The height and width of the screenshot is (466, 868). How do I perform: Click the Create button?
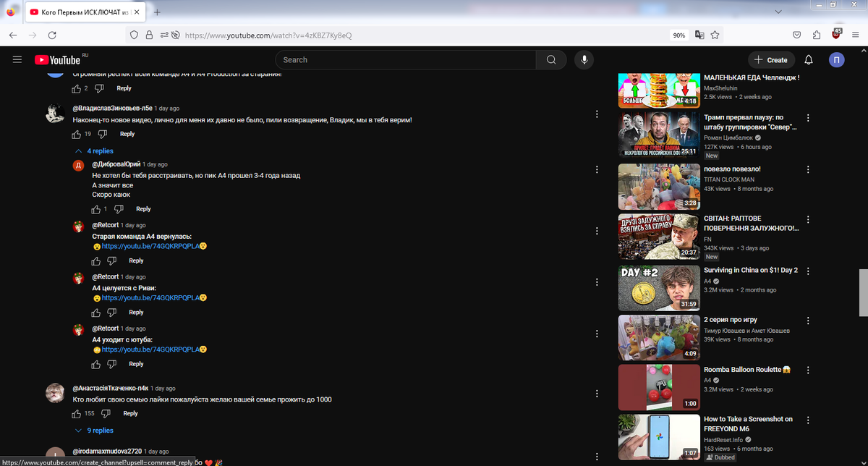click(x=771, y=60)
